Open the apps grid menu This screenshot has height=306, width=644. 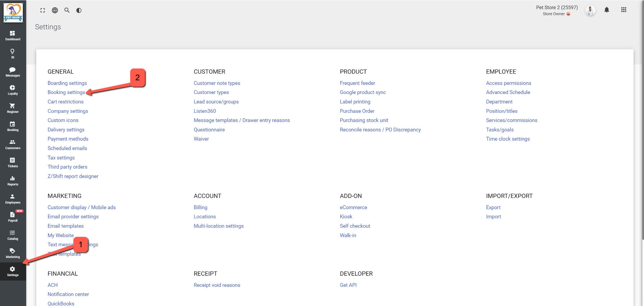click(624, 10)
